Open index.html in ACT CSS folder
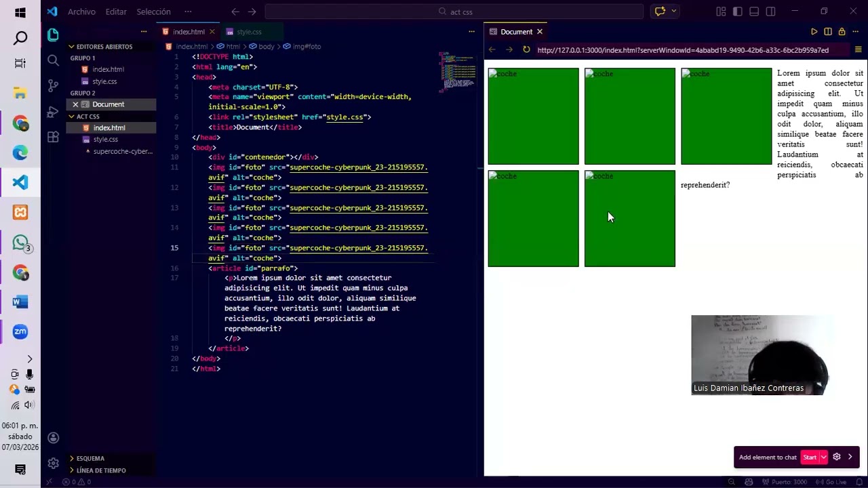868x488 pixels. click(x=109, y=127)
